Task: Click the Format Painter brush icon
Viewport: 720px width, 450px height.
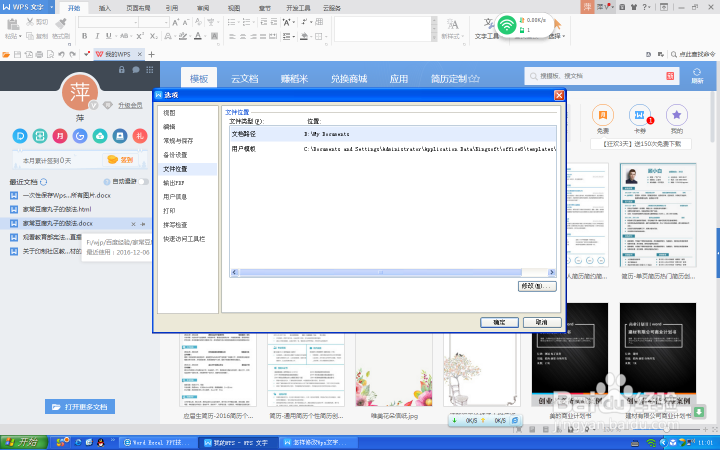Action: pos(61,23)
